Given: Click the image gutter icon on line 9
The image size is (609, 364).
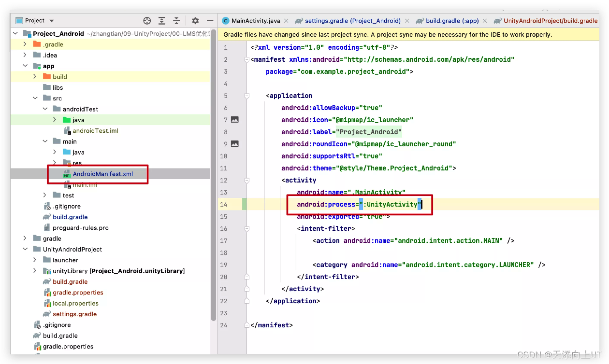Looking at the screenshot, I should point(235,144).
